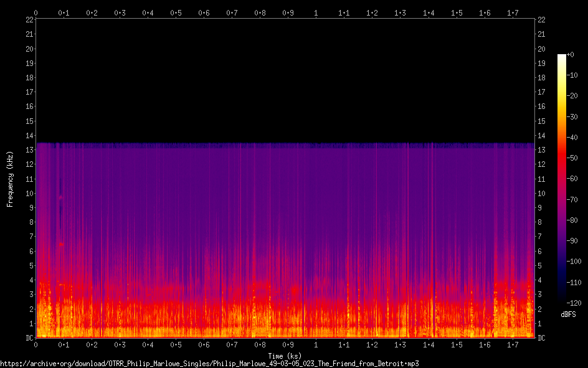
Task: Click the '0' time marker on the bottom axis
Action: (36, 344)
